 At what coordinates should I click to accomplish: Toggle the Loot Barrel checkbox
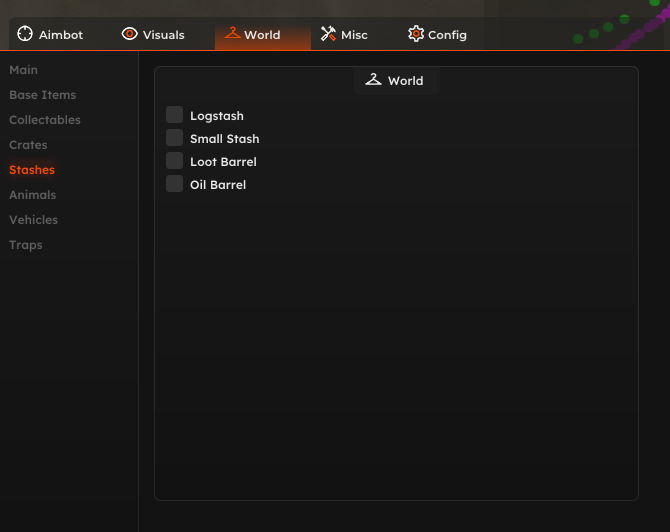coord(174,161)
